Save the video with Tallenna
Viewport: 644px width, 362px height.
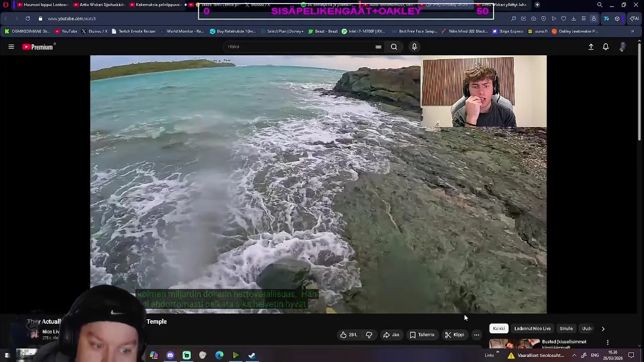coord(422,335)
